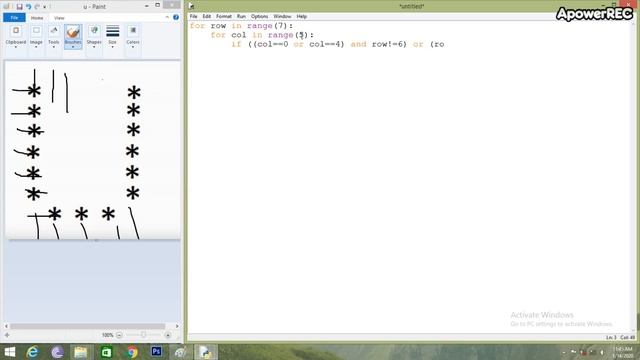Click the Paint zoom in plus button

(x=168, y=335)
